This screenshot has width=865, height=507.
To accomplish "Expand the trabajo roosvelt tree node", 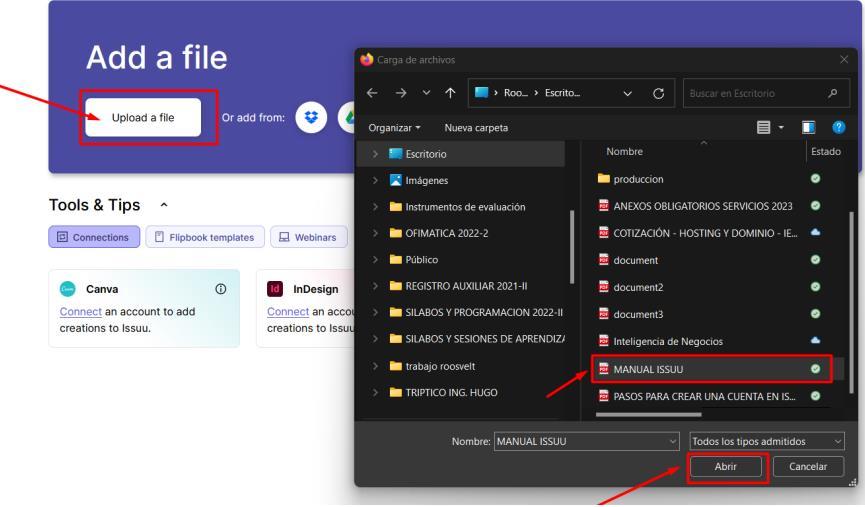I will tap(375, 366).
